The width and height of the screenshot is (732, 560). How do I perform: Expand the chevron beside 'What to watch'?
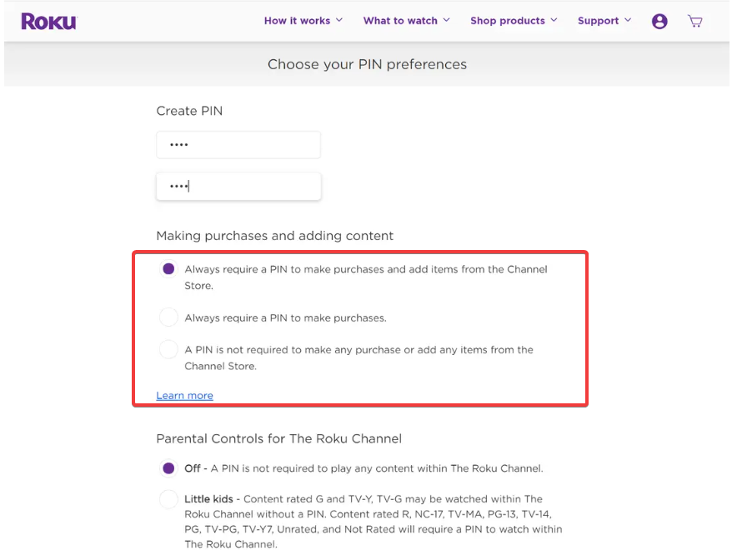tap(447, 20)
